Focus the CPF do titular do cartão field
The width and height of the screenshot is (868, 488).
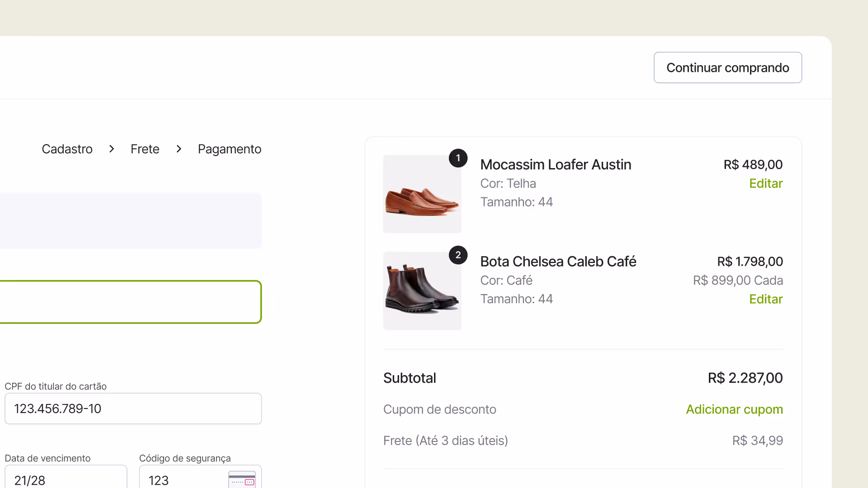133,408
